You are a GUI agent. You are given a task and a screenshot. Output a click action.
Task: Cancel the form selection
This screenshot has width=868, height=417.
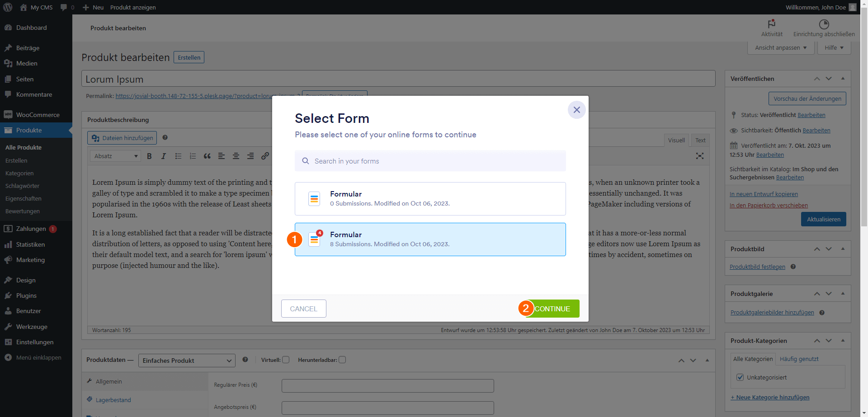click(303, 309)
